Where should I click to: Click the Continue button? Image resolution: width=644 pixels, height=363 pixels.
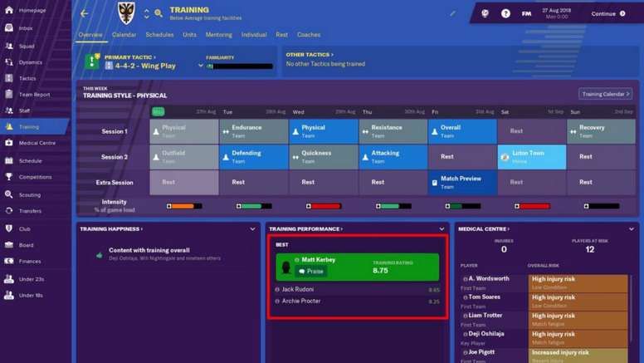[608, 13]
